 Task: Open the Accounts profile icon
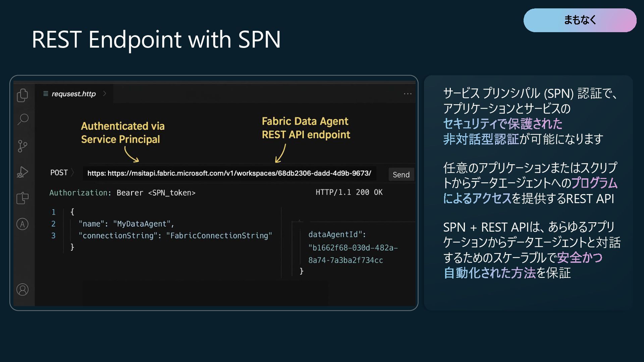(22, 289)
